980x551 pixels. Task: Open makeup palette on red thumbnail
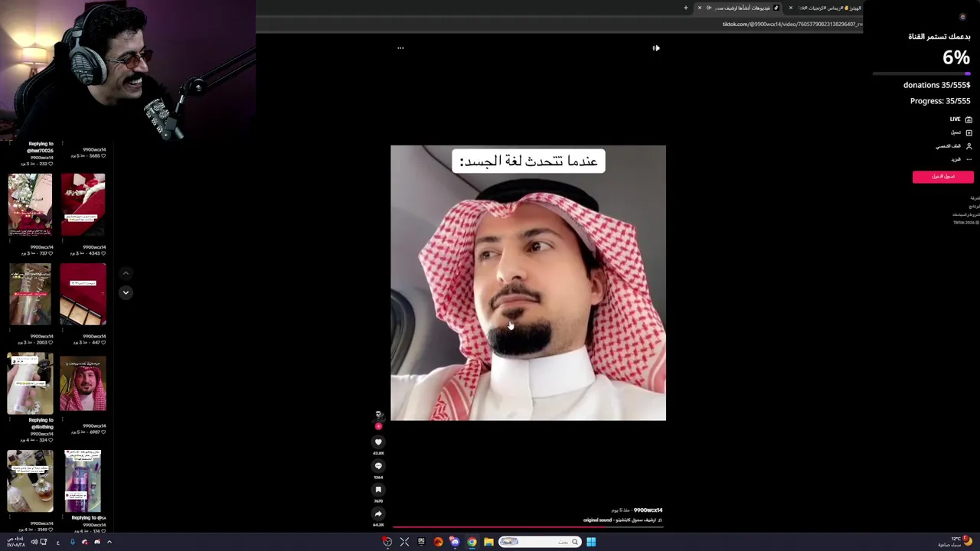point(83,295)
